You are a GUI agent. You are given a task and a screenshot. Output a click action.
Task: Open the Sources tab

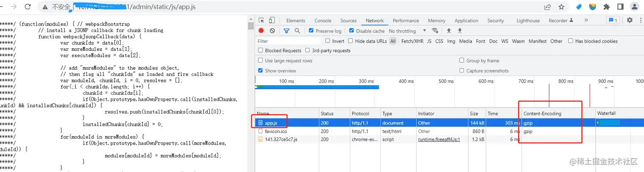348,20
